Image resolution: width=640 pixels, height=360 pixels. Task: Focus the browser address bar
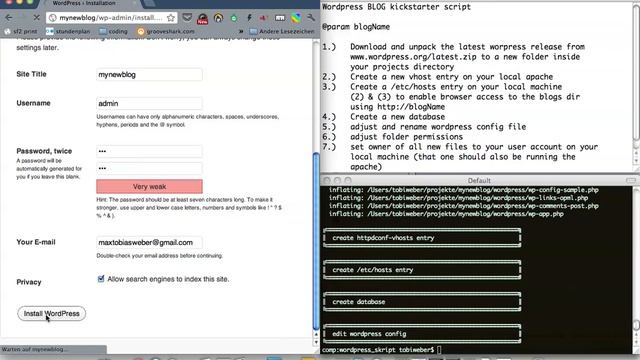click(x=110, y=18)
